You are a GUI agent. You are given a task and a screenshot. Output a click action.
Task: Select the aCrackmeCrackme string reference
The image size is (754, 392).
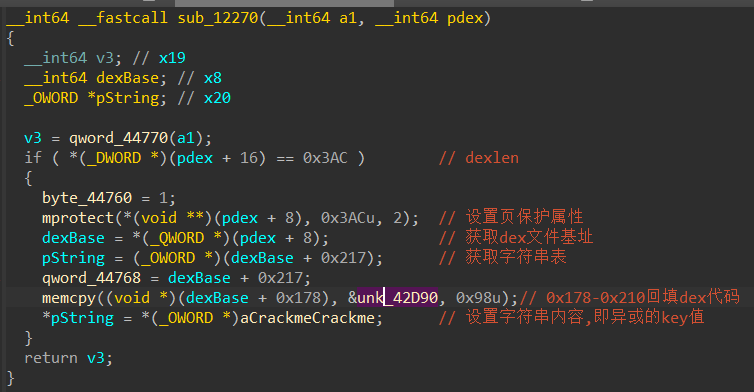point(307,318)
